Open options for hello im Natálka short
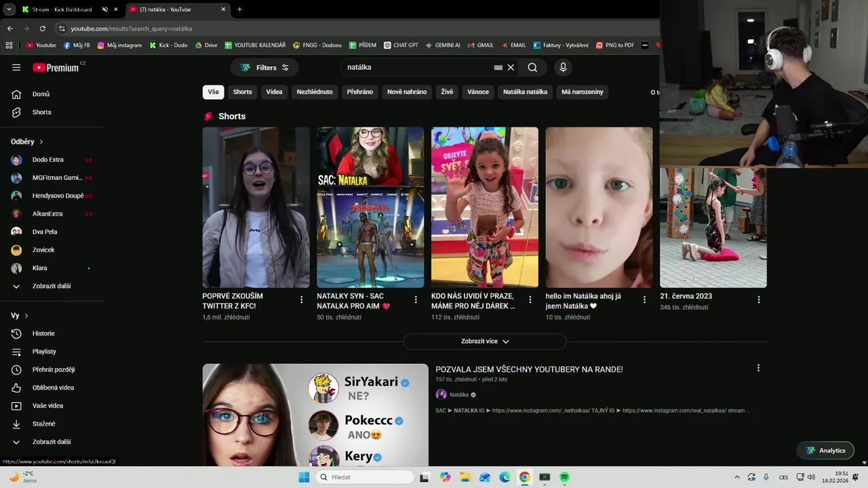868x488 pixels. [644, 300]
